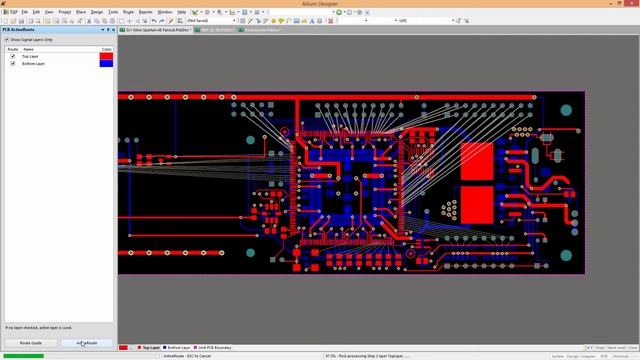Select the Bottom Layer tab at the bottom
640x360 pixels.
coord(177,348)
